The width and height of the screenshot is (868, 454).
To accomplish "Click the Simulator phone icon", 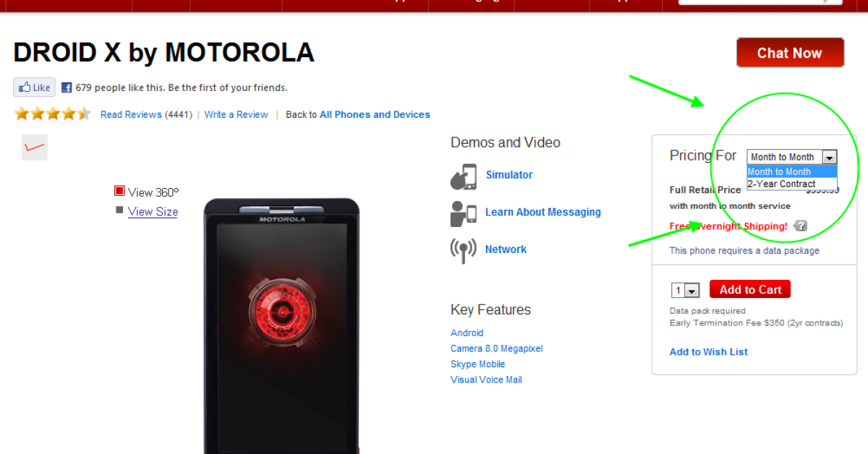I will click(463, 176).
